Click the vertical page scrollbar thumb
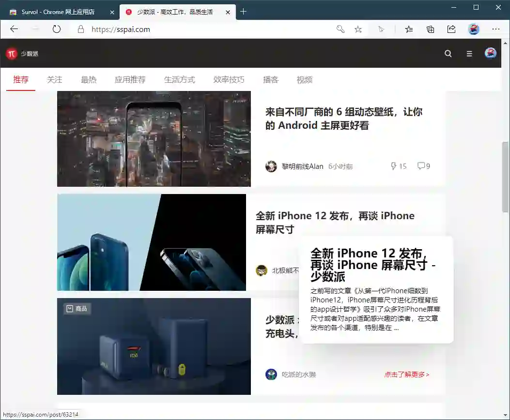Viewport: 510px width, 420px height. [505, 177]
